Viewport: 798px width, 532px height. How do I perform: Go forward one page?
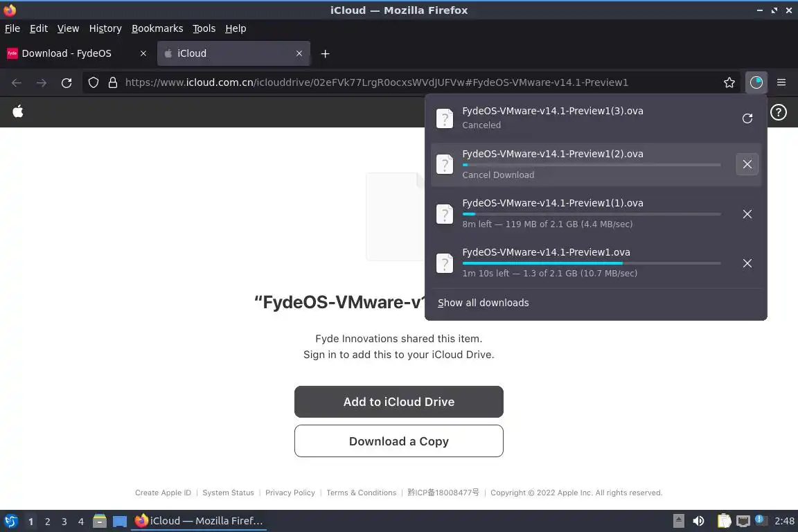point(42,82)
